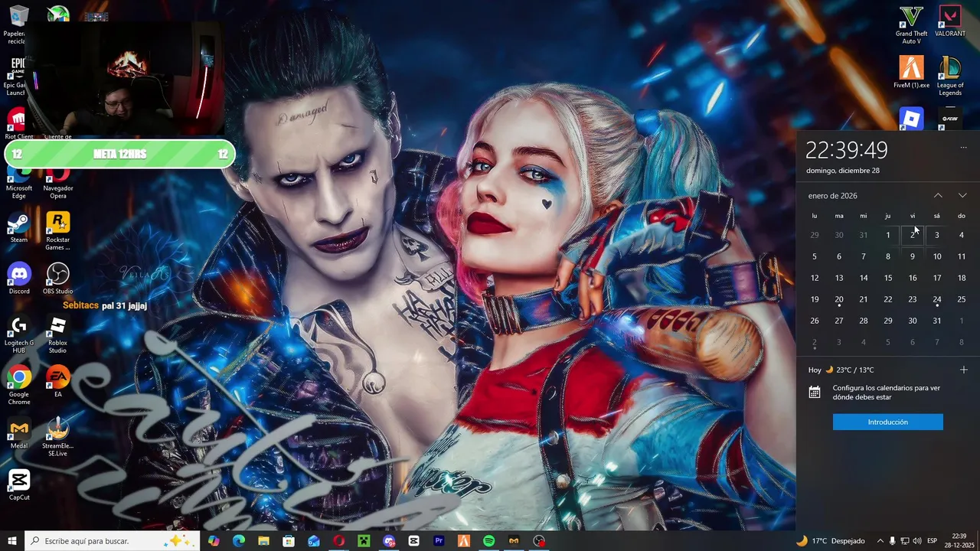Open the FiveM taskbar icon
The width and height of the screenshot is (980, 551).
pyautogui.click(x=464, y=541)
